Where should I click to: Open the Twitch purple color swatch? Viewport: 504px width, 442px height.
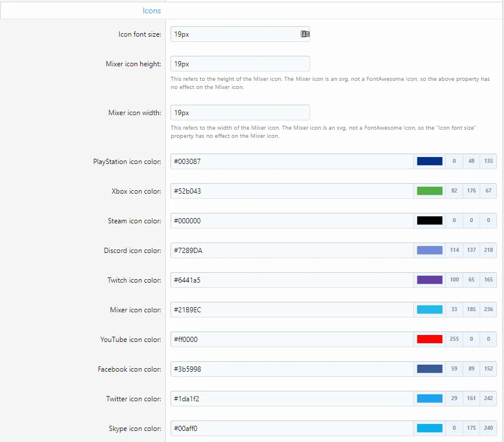(x=430, y=280)
